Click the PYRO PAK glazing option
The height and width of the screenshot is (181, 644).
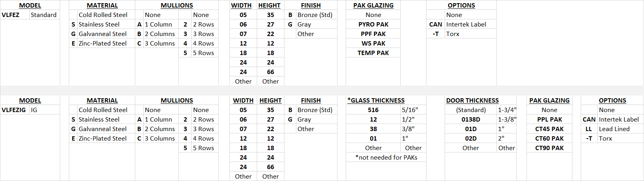373,25
